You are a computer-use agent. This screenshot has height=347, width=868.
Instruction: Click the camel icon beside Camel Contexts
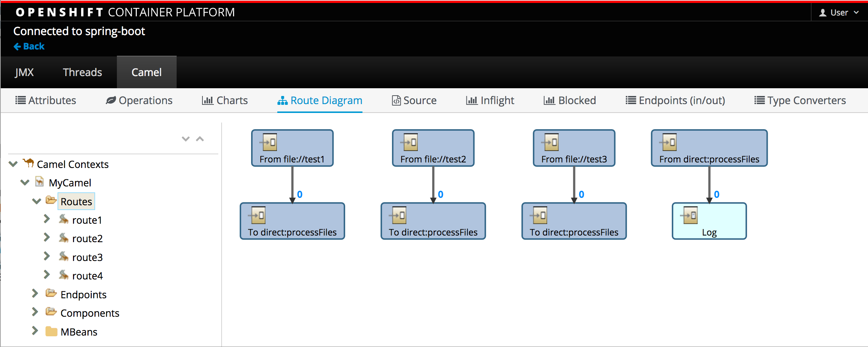click(28, 163)
